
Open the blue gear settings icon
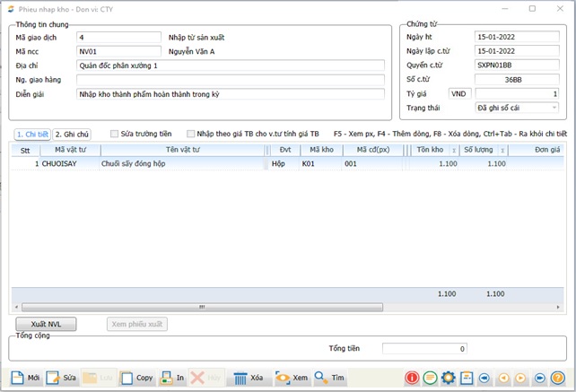[449, 378]
